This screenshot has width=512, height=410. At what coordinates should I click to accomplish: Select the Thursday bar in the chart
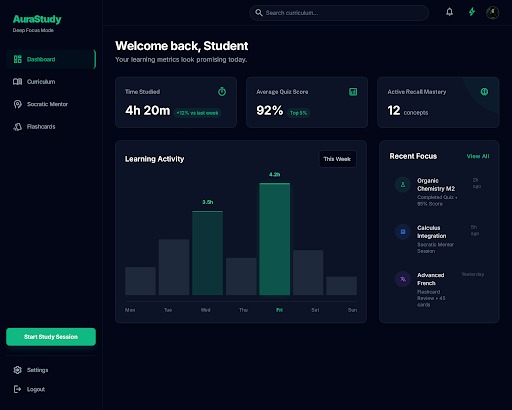click(241, 276)
